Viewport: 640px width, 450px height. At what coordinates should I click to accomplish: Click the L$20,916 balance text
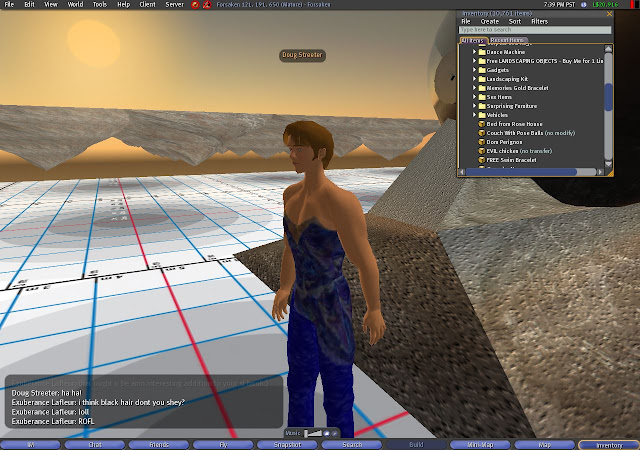605,4
